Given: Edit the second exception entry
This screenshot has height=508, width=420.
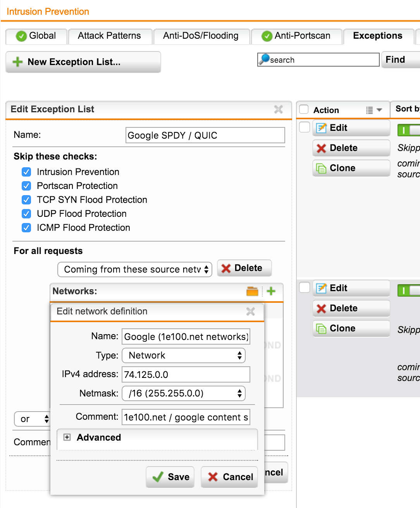Looking at the screenshot, I should click(351, 288).
